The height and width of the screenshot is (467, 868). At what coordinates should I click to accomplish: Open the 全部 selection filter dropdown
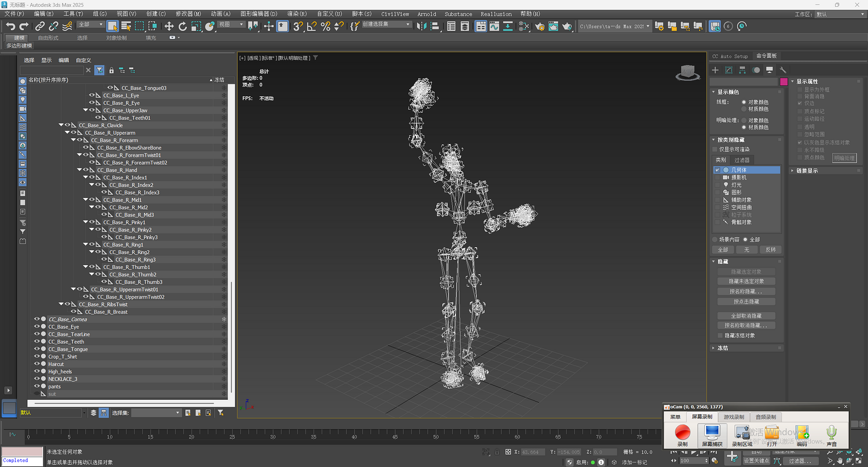click(90, 25)
